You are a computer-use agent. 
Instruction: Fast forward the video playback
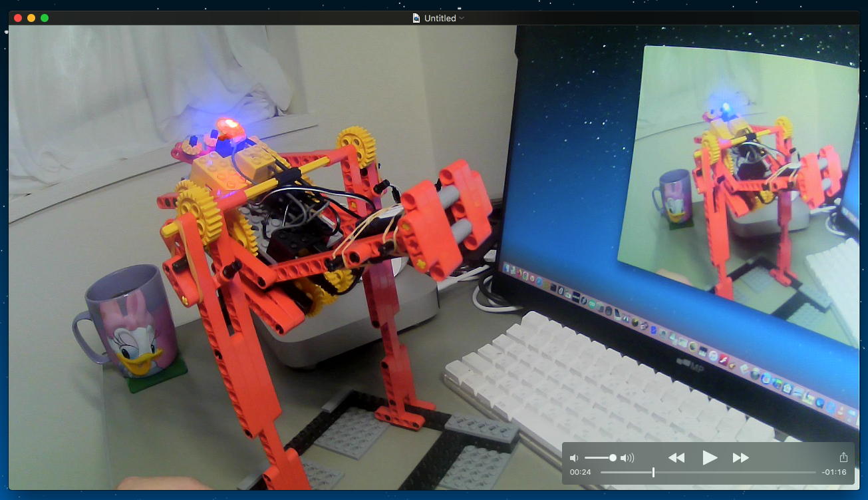[741, 457]
